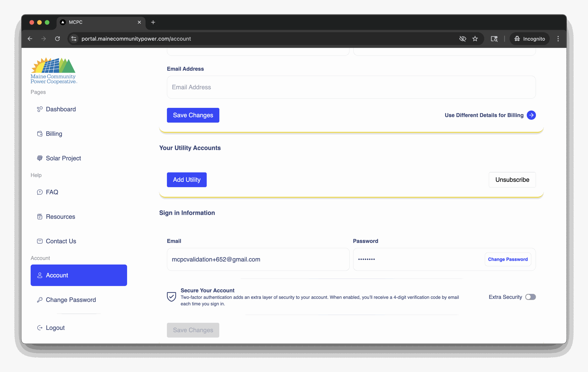
Task: Save Changes under Email Address field
Action: (193, 115)
